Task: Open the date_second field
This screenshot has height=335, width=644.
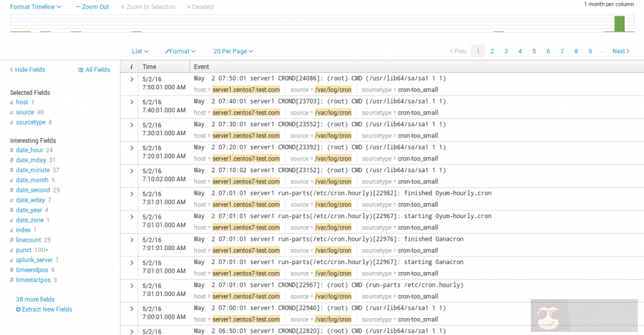Action: [x=33, y=190]
